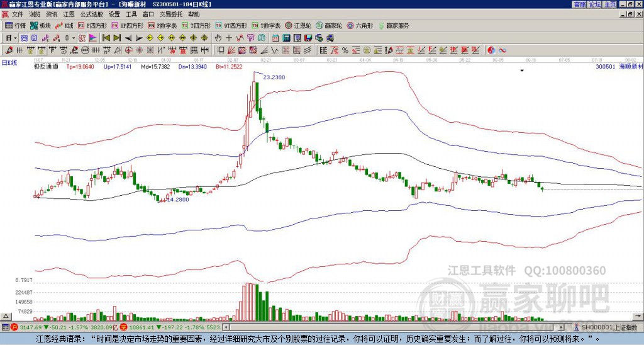Click the Up=17.5141 indicator value
The image size is (644, 345).
tap(118, 66)
